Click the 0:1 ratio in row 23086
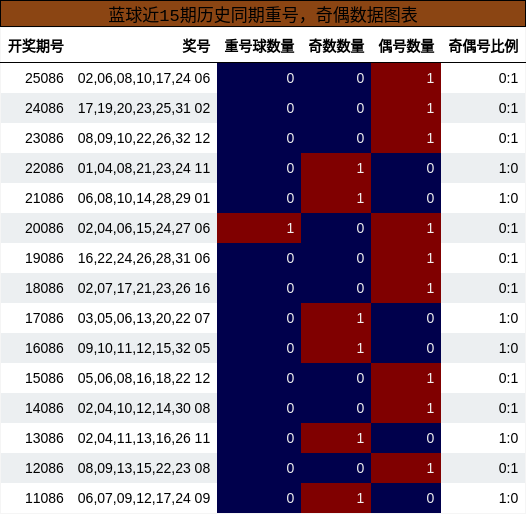Image resolution: width=526 pixels, height=514 pixels. tap(508, 138)
